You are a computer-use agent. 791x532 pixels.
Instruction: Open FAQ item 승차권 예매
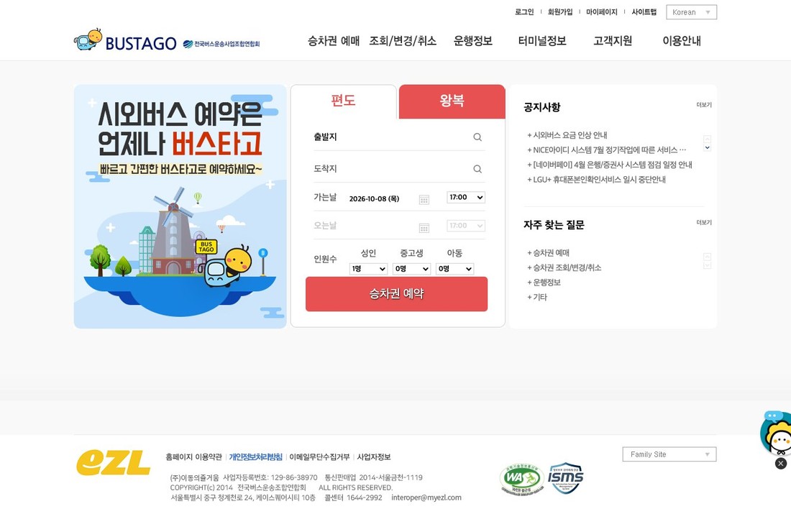tap(549, 252)
